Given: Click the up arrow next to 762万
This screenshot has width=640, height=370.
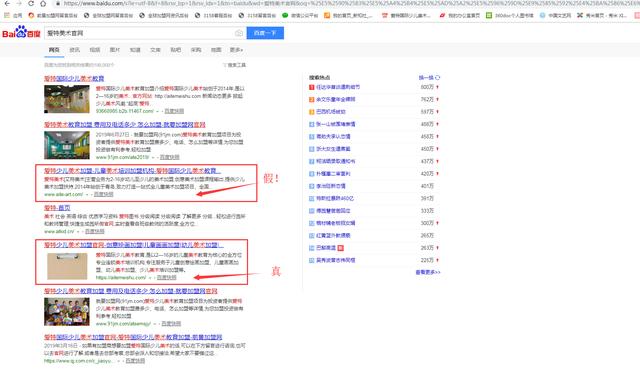Looking at the screenshot, I should pos(438,100).
